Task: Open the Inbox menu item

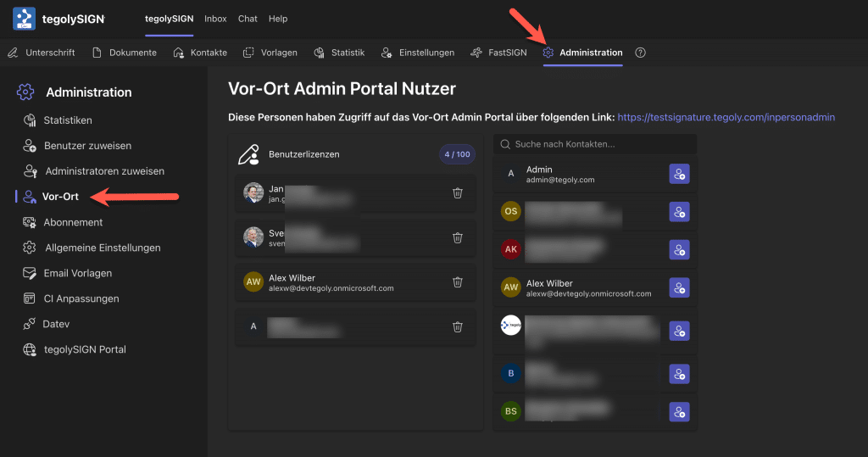Action: 215,19
